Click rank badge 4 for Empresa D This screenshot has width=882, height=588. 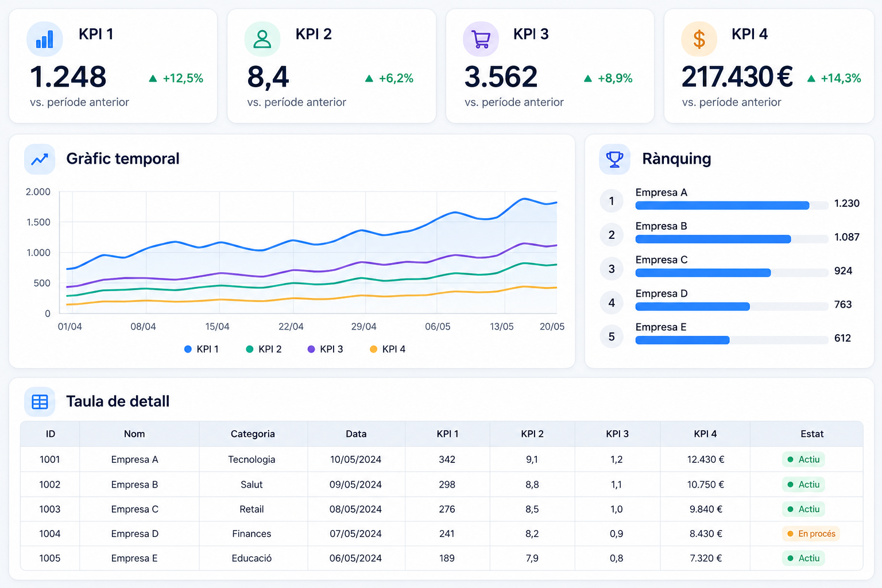click(x=612, y=303)
